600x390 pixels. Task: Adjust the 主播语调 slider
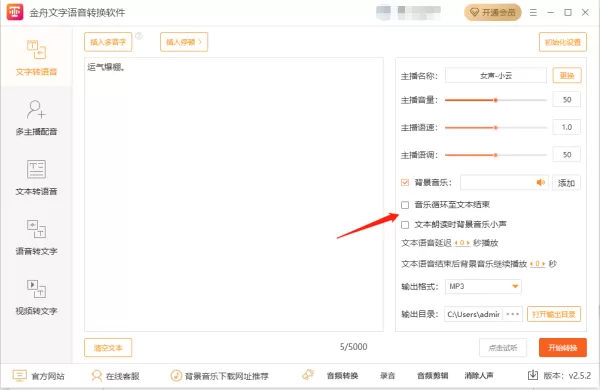pos(496,155)
